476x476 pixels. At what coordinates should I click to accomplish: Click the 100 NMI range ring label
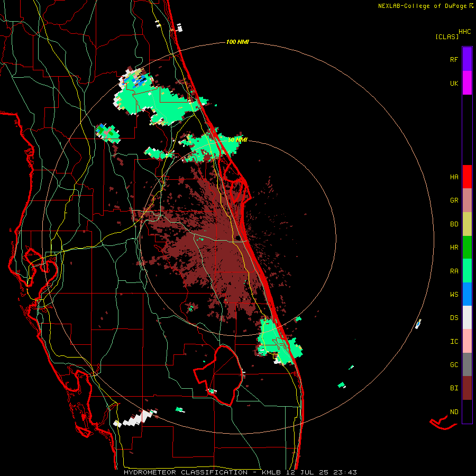coord(237,42)
